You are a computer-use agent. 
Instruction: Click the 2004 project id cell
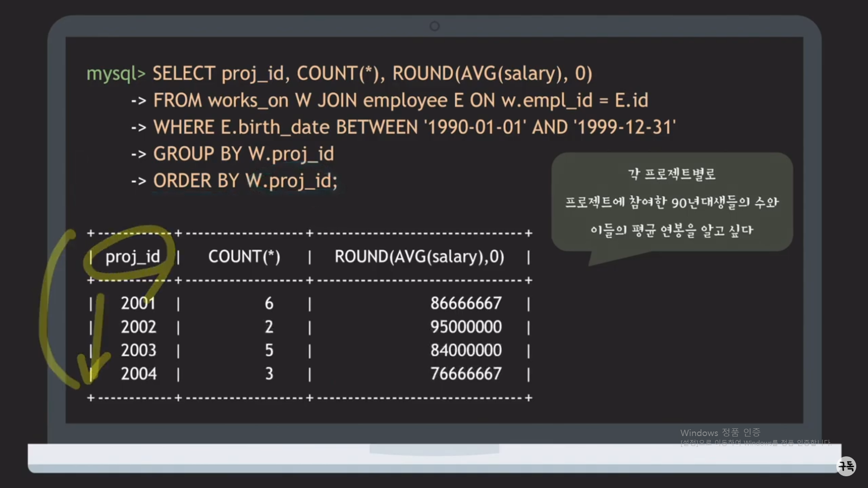pyautogui.click(x=138, y=374)
